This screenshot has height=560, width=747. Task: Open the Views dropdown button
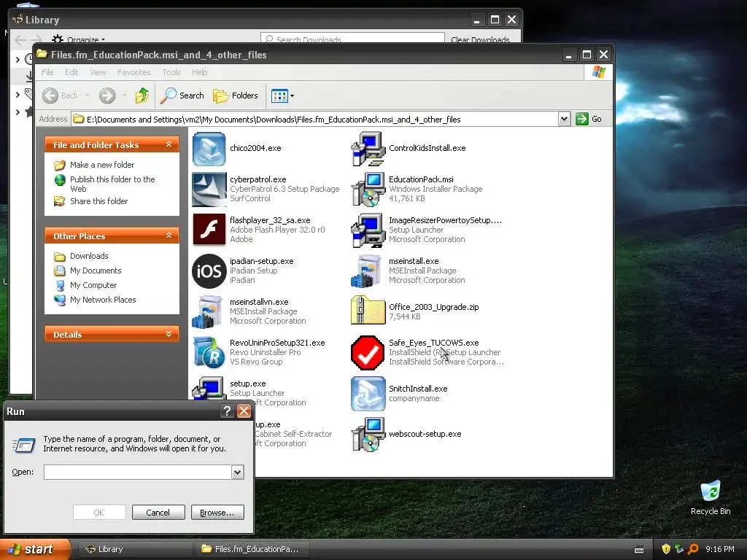282,96
